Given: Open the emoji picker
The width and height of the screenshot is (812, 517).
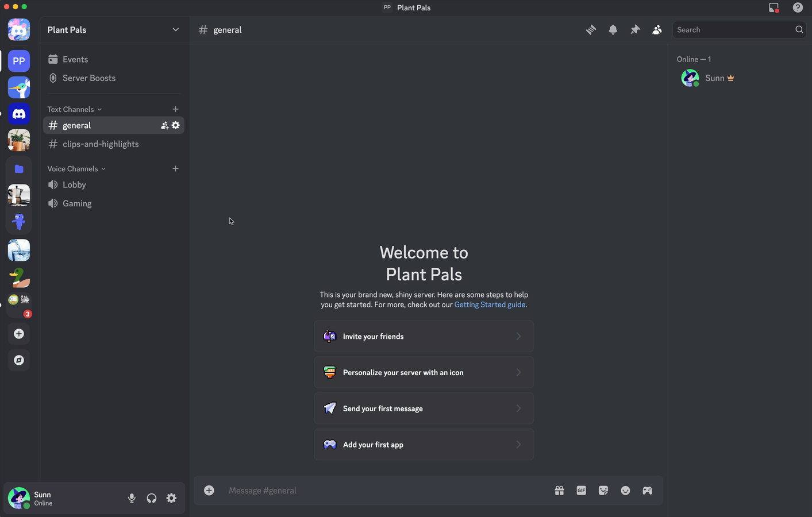Looking at the screenshot, I should pyautogui.click(x=625, y=491).
